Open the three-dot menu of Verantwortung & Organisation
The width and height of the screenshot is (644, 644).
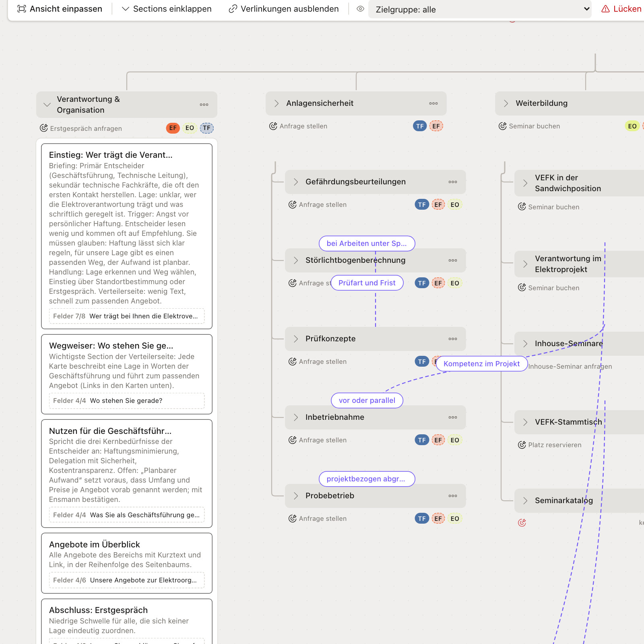tap(204, 105)
